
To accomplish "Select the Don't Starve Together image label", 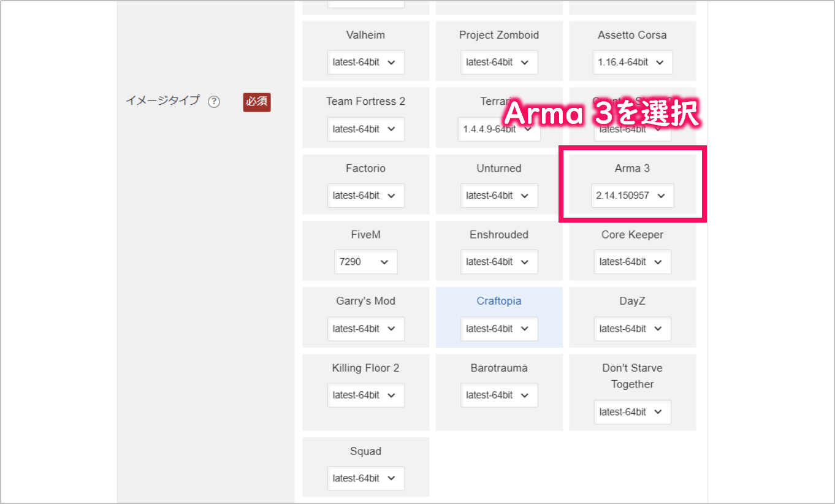I will [632, 376].
